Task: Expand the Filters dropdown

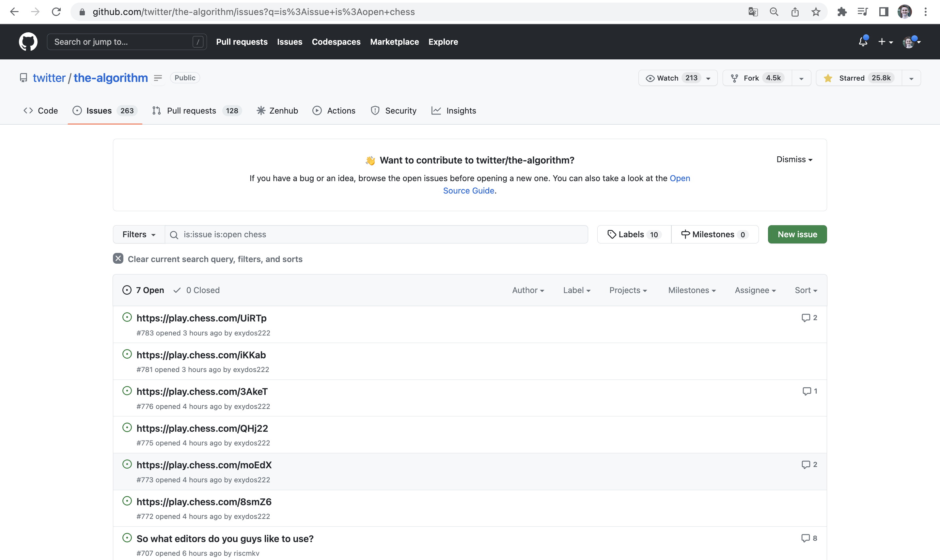Action: [138, 234]
